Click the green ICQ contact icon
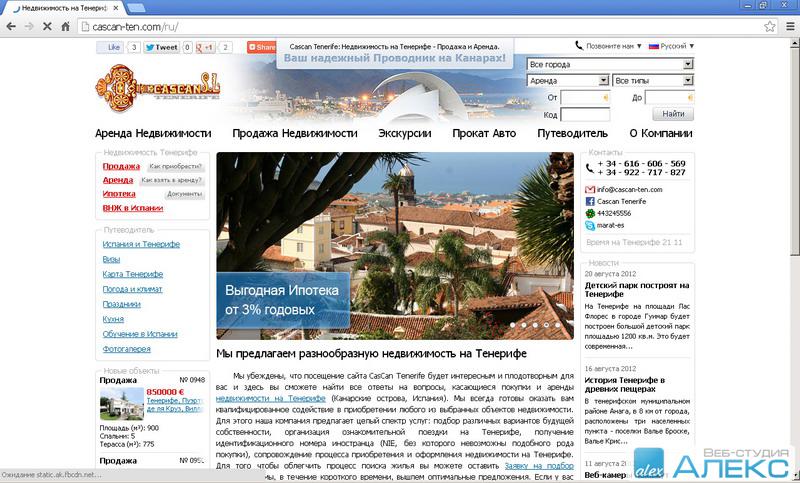The width and height of the screenshot is (800, 483). pos(590,214)
